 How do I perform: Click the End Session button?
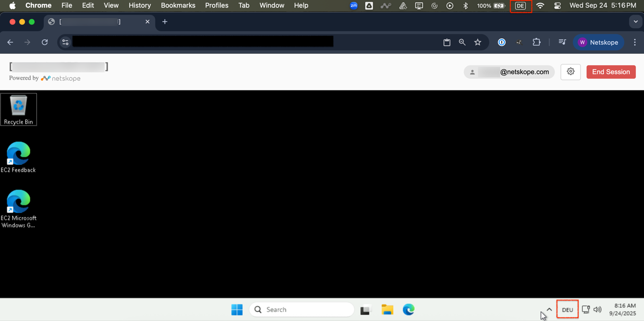click(611, 72)
